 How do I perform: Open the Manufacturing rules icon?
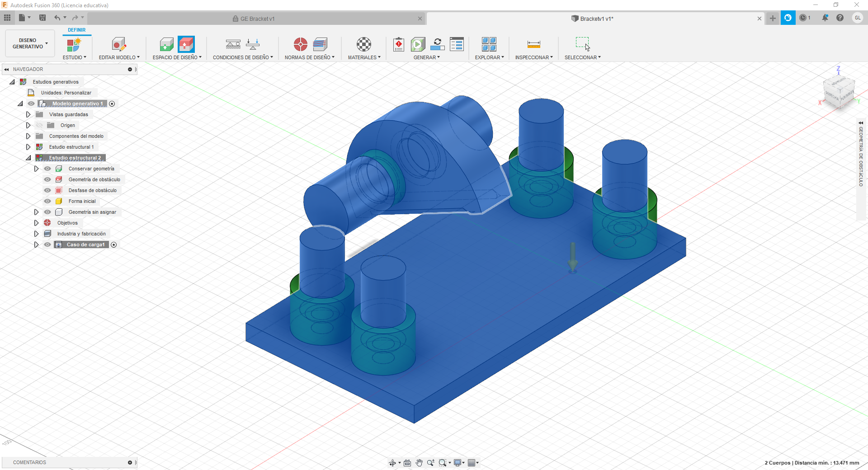(320, 44)
